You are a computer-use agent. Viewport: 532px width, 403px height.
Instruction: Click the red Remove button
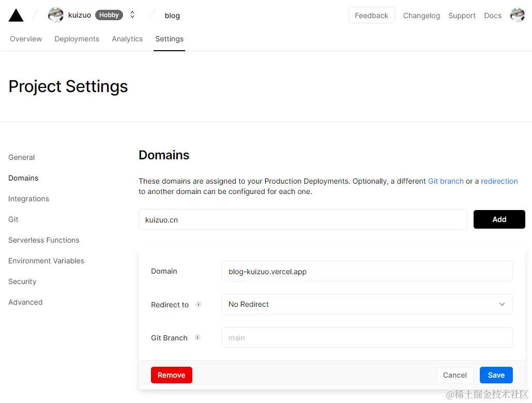click(171, 375)
